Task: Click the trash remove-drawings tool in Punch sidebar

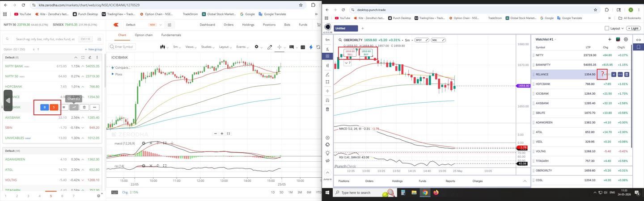Action: (328, 109)
